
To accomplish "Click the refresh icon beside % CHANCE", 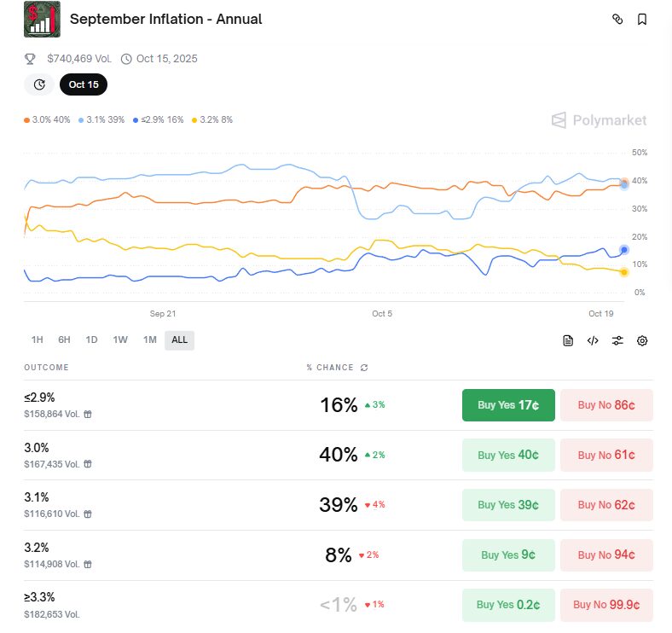I will click(364, 368).
